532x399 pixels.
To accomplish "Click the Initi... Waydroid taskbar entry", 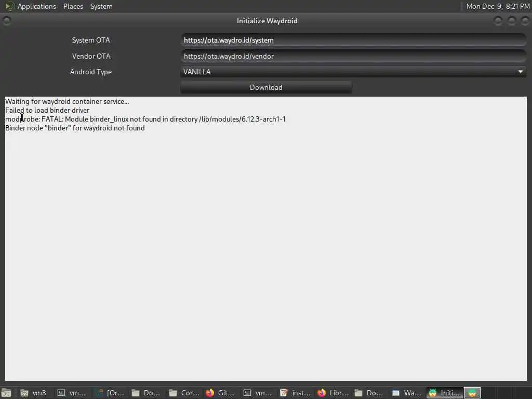I will [444, 393].
